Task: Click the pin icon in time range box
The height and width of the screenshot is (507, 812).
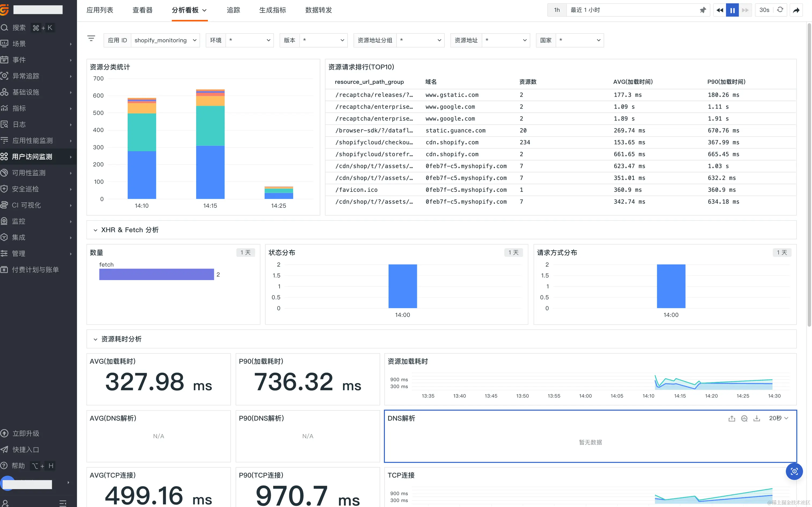Action: (x=703, y=10)
